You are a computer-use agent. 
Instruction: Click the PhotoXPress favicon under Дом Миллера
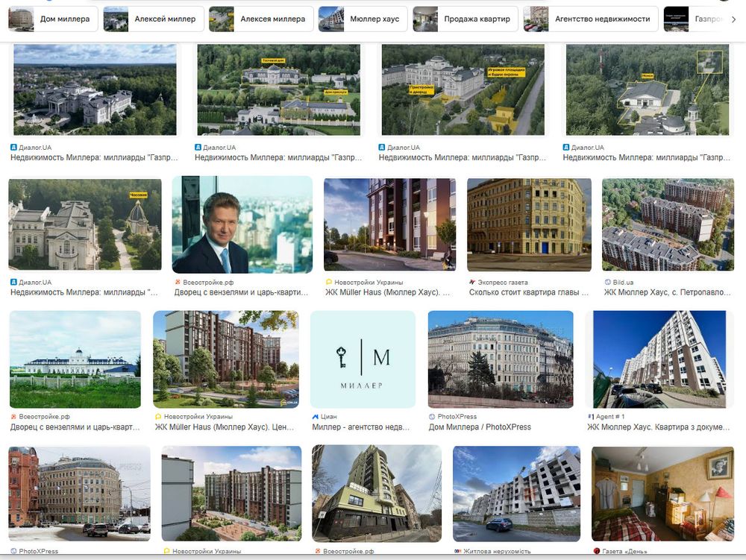(432, 416)
